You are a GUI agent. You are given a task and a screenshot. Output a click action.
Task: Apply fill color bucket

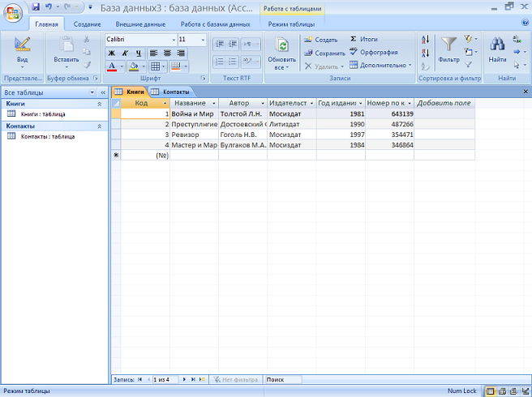(x=134, y=66)
